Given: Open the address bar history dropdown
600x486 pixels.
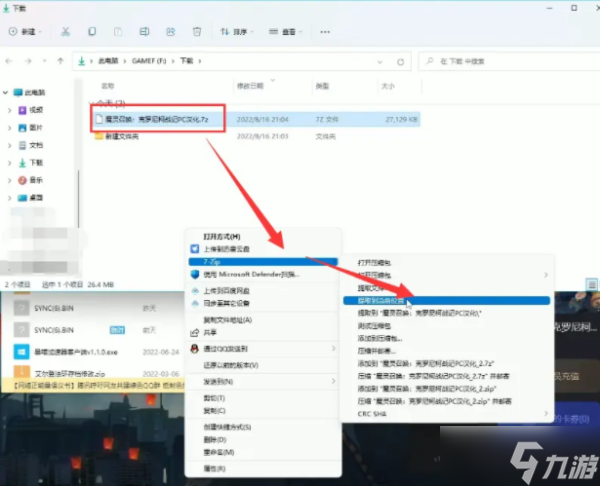Looking at the screenshot, I should click(x=380, y=62).
